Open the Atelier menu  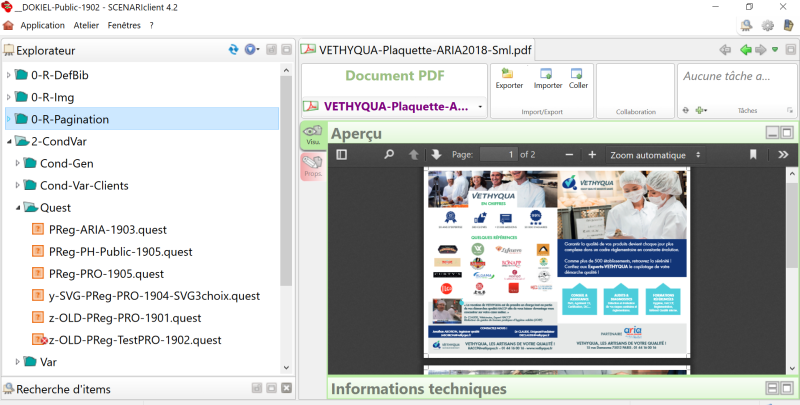pyautogui.click(x=86, y=25)
